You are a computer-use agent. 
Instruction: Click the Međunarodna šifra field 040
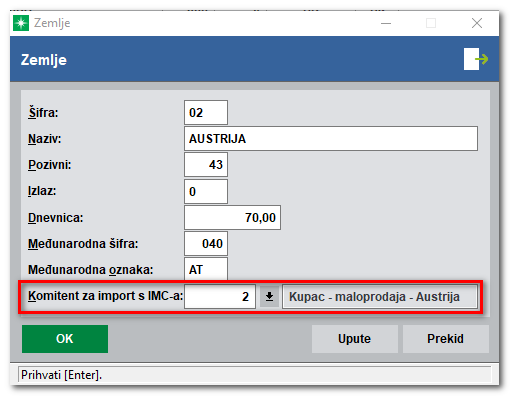click(x=206, y=244)
